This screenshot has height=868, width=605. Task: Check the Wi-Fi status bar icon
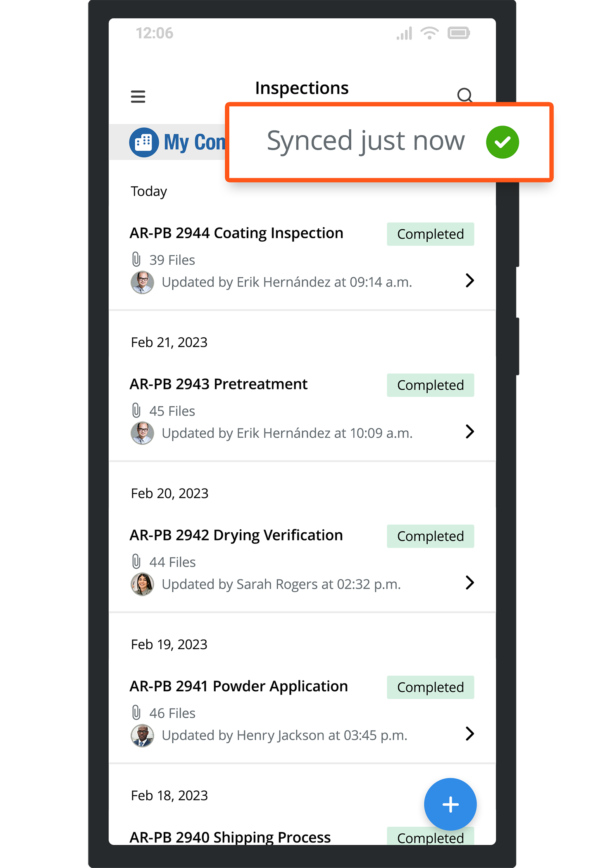pyautogui.click(x=429, y=33)
